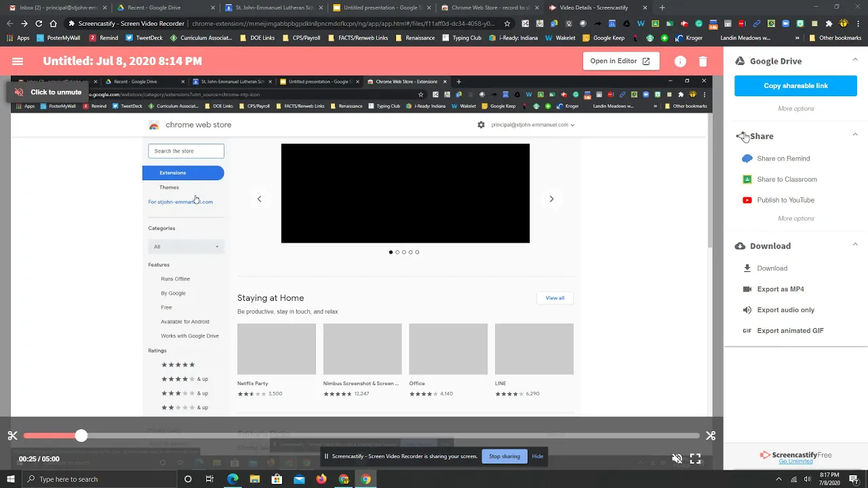The height and width of the screenshot is (488, 868).
Task: Click the left trim scissors icon
Action: point(12,436)
